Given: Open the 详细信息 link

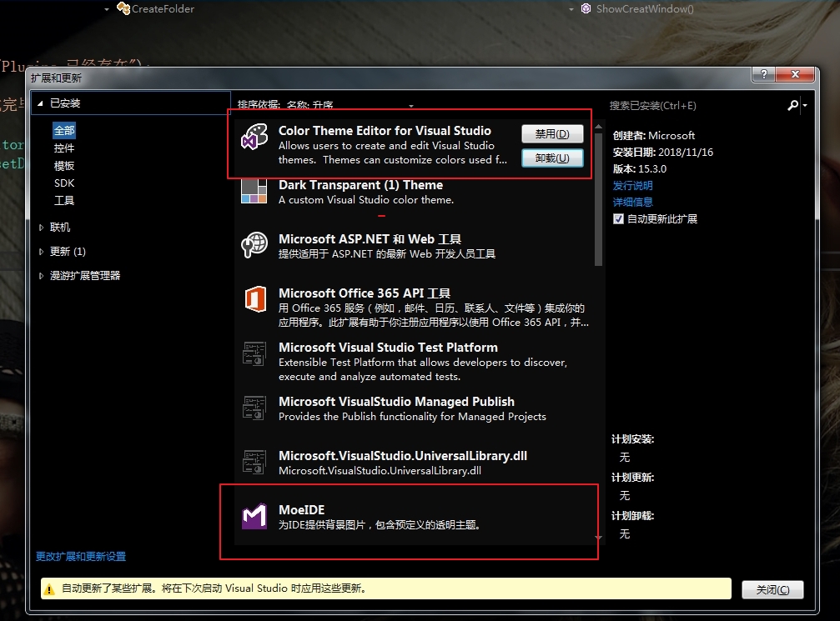Looking at the screenshot, I should pos(632,203).
